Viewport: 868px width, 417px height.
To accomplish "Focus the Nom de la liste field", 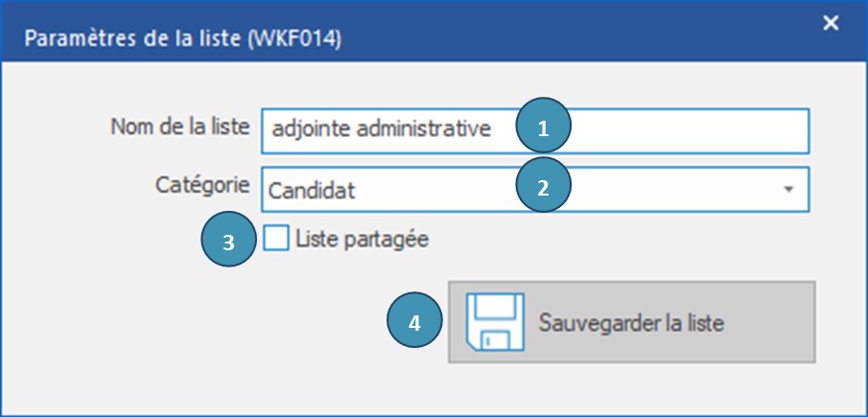I will pos(671,130).
